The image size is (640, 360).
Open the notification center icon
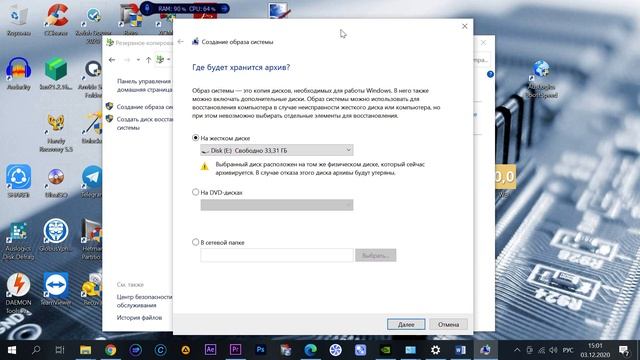(x=624, y=350)
